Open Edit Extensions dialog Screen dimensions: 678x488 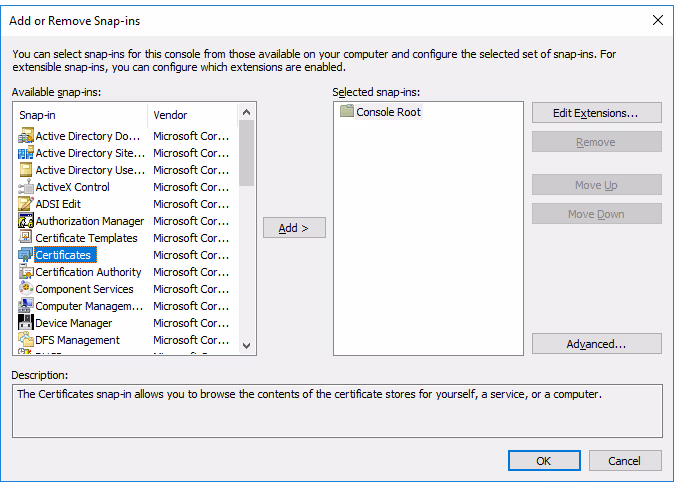[x=596, y=113]
